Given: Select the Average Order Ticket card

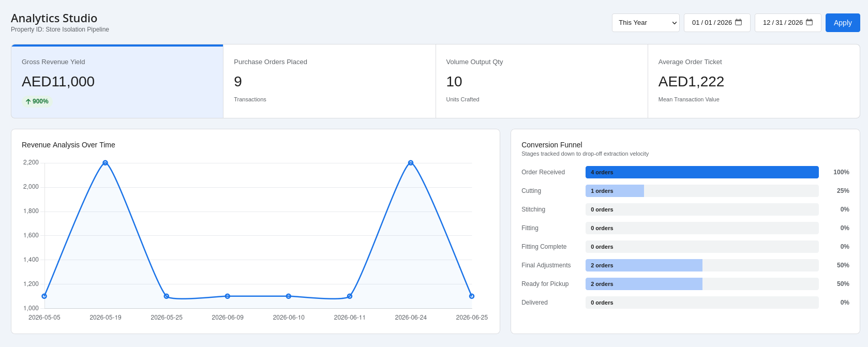Looking at the screenshot, I should click(x=754, y=81).
